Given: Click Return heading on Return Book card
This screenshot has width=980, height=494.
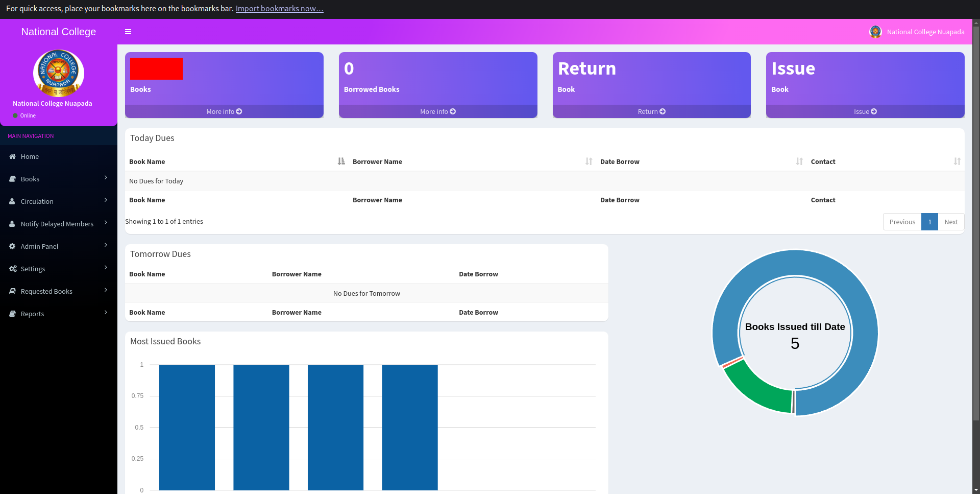Looking at the screenshot, I should (x=587, y=68).
